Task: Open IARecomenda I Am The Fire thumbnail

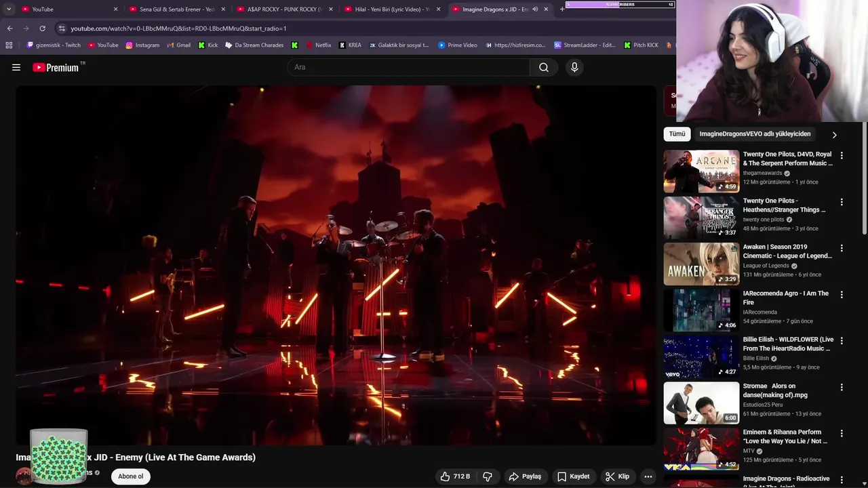Action: (x=701, y=310)
